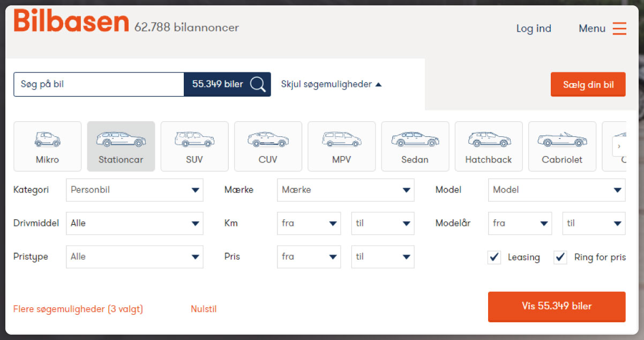Open the Pris til dropdown
Image resolution: width=644 pixels, height=340 pixels.
[383, 257]
